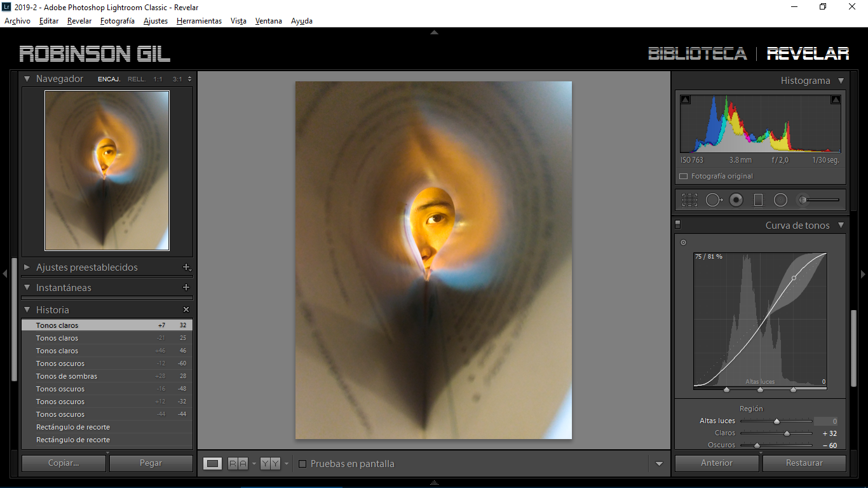Adjust the Claros slider

pos(787,433)
